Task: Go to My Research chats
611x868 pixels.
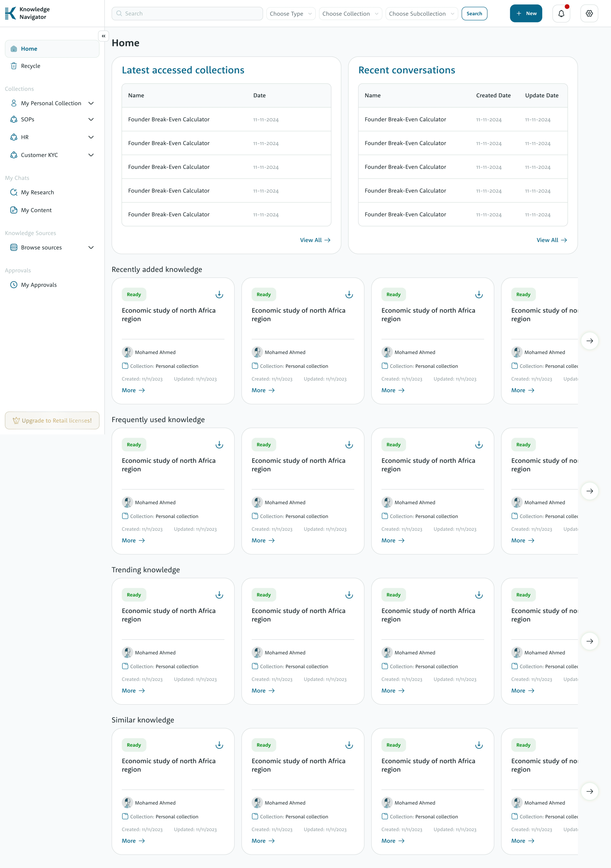Action: (x=37, y=193)
